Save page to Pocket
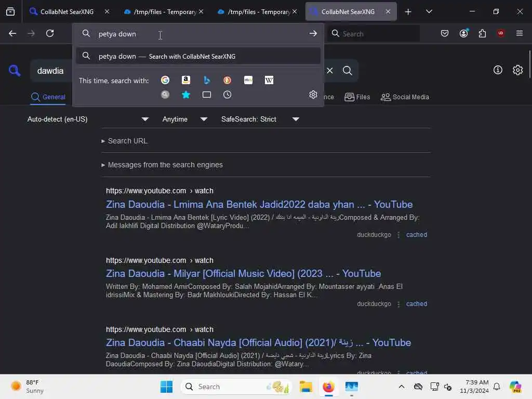The image size is (532, 399). pos(445,33)
